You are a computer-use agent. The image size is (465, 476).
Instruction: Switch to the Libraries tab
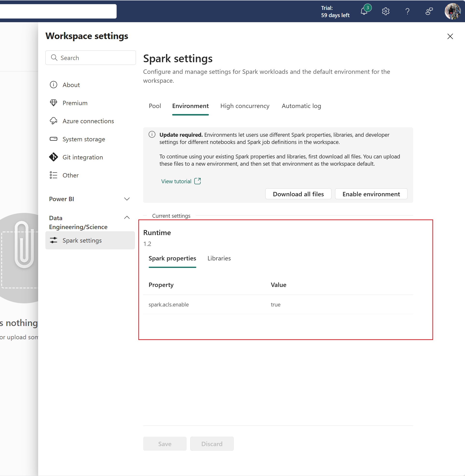(218, 258)
